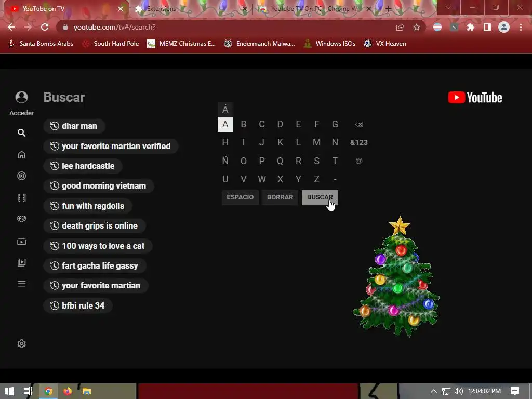Screen dimensions: 532x399
Task: Open the Endermanch Malwa... bookmark
Action: click(260, 44)
